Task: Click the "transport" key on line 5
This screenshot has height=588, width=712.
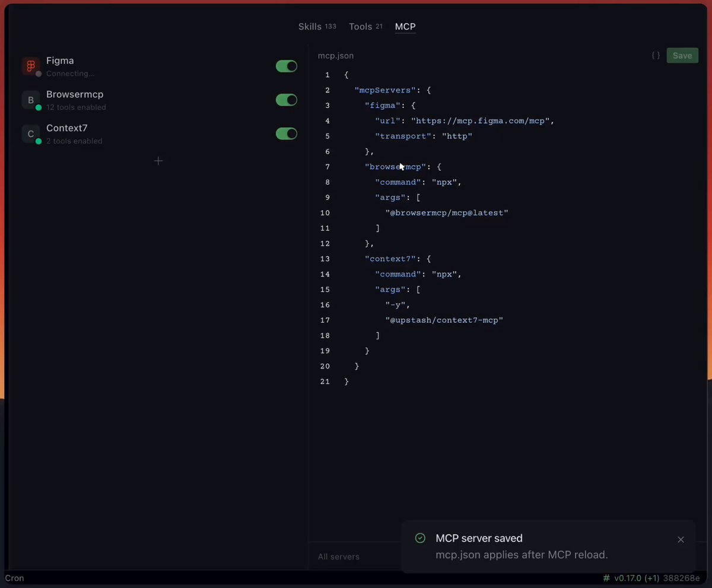Action: [x=403, y=136]
